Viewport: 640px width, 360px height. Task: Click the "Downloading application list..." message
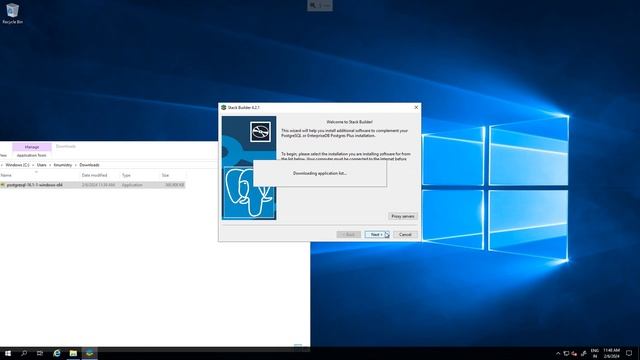click(x=320, y=173)
